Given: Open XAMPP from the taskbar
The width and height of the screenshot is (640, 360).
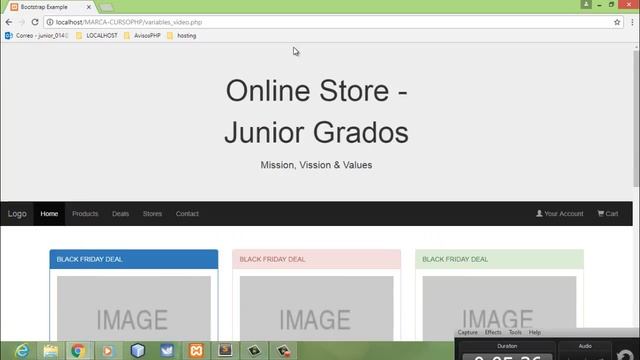Looking at the screenshot, I should 196,351.
